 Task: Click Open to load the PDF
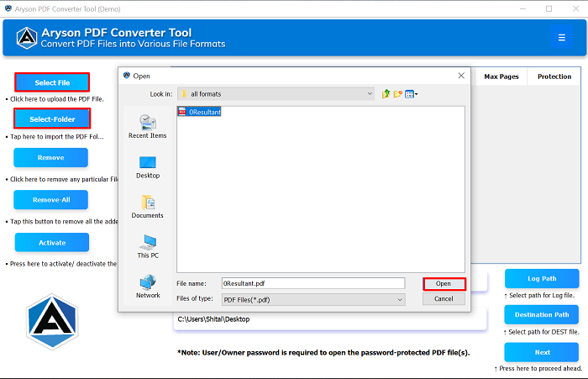pos(444,284)
